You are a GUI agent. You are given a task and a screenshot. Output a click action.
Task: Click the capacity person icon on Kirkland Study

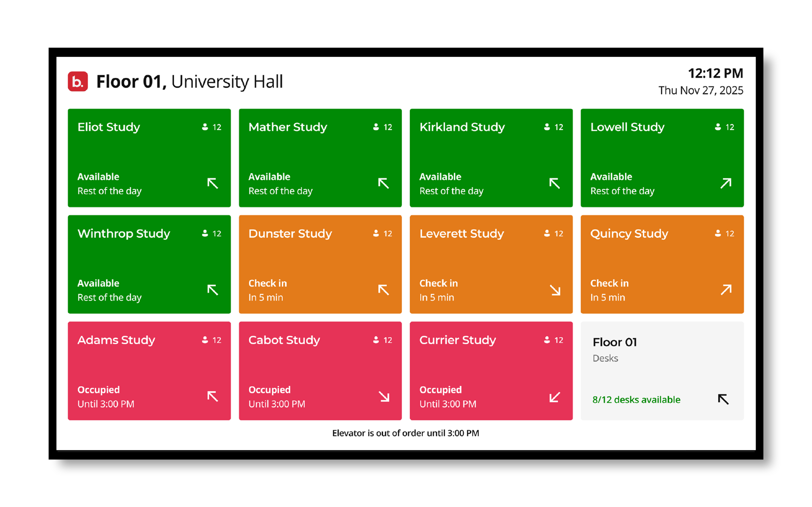coord(547,127)
